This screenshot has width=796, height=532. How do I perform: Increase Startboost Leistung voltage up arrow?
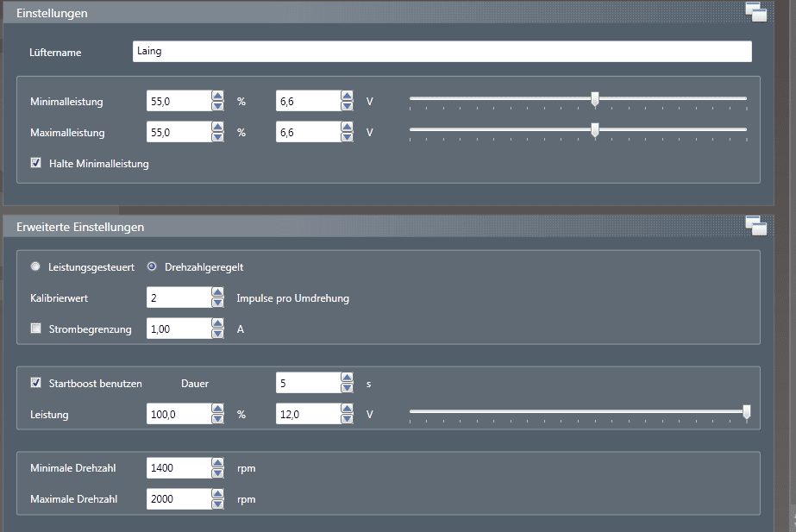click(347, 409)
